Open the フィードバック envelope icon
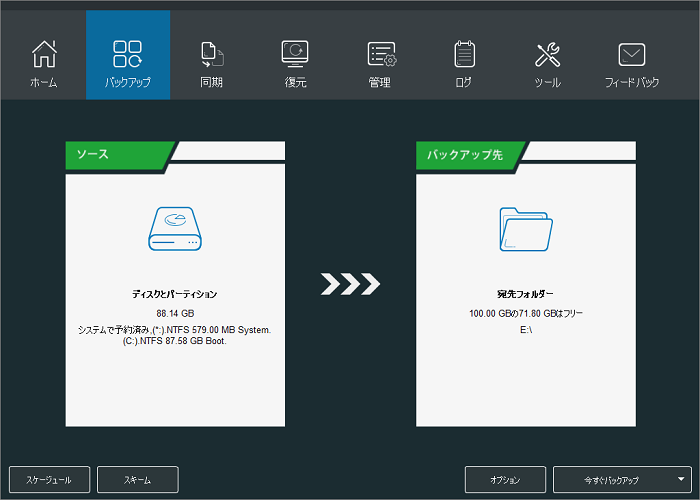The width and height of the screenshot is (700, 500). (x=632, y=54)
